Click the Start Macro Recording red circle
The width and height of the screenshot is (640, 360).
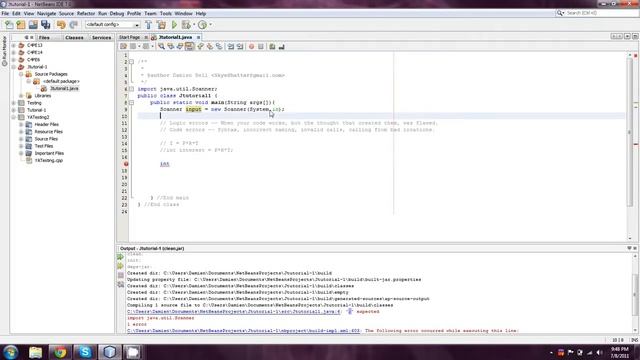click(251, 47)
